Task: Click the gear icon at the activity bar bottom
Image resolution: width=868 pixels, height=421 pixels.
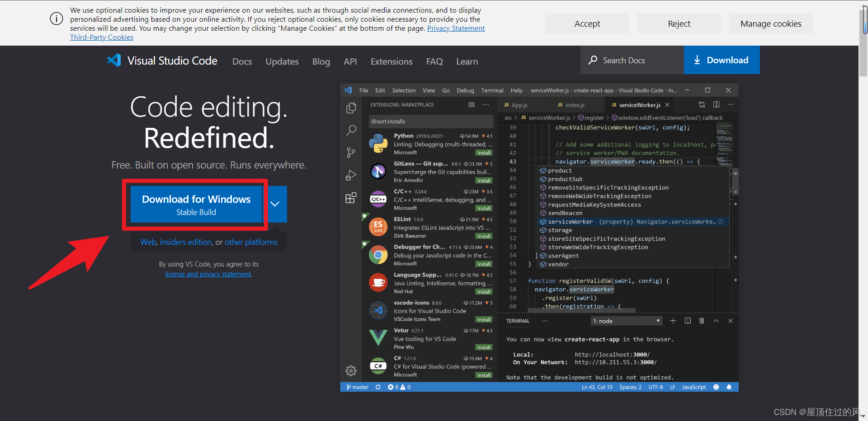Action: [351, 371]
